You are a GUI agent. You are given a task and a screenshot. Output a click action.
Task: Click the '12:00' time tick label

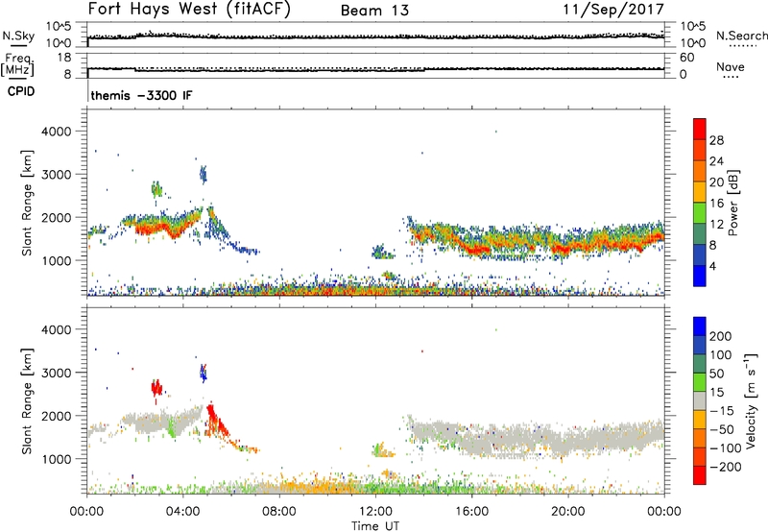(x=375, y=512)
